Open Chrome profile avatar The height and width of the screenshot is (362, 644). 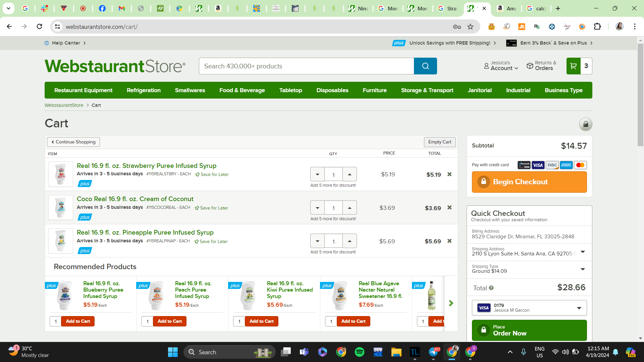click(620, 26)
